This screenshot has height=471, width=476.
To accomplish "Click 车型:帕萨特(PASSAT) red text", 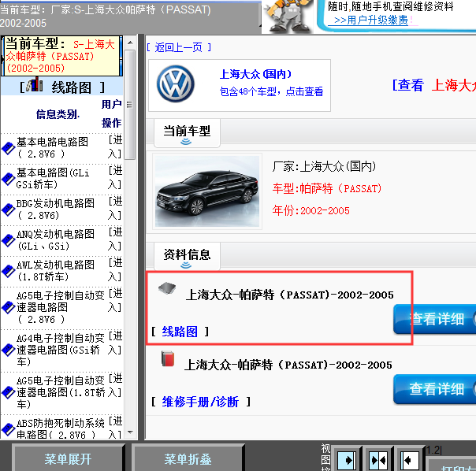I will tap(326, 188).
